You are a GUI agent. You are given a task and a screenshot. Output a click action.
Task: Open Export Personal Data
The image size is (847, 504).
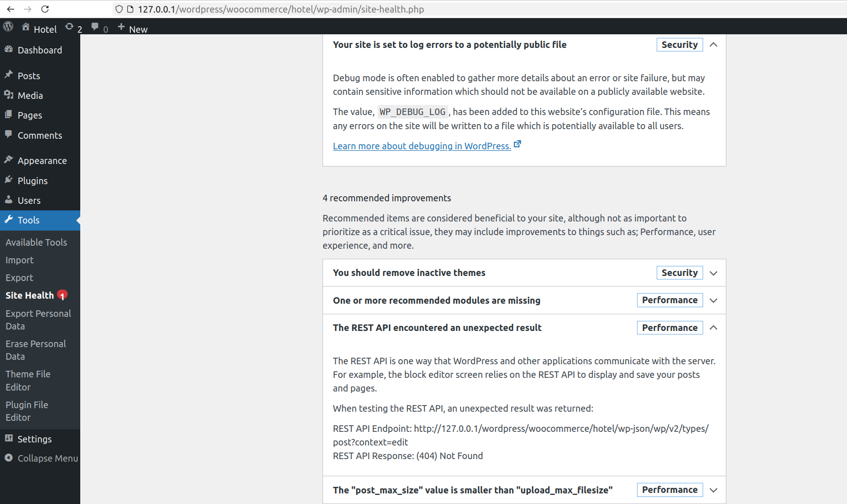(38, 320)
